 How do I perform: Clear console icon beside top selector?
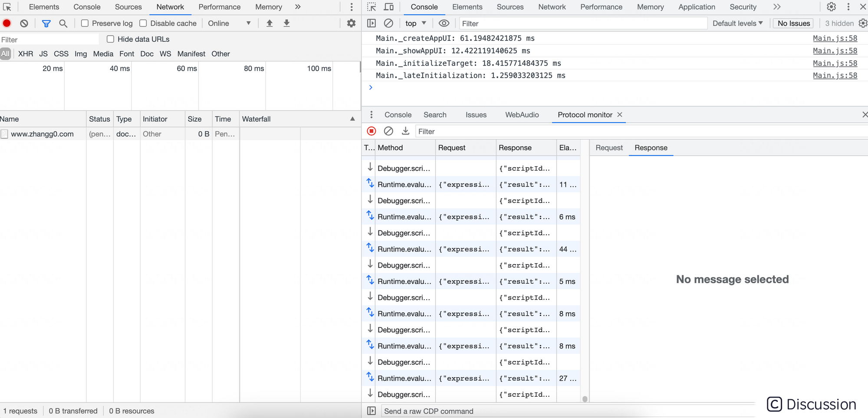point(389,23)
